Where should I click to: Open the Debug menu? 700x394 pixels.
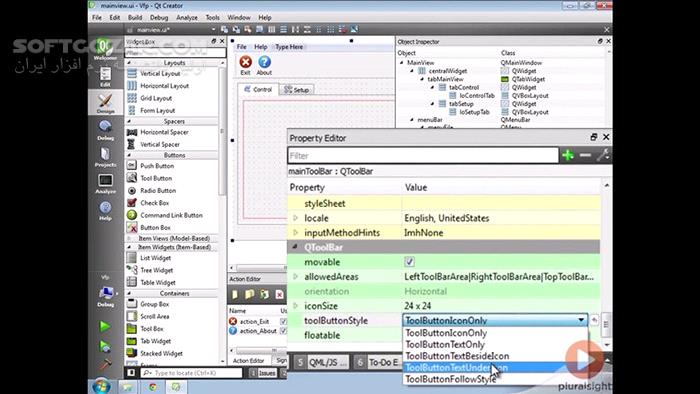(x=159, y=18)
